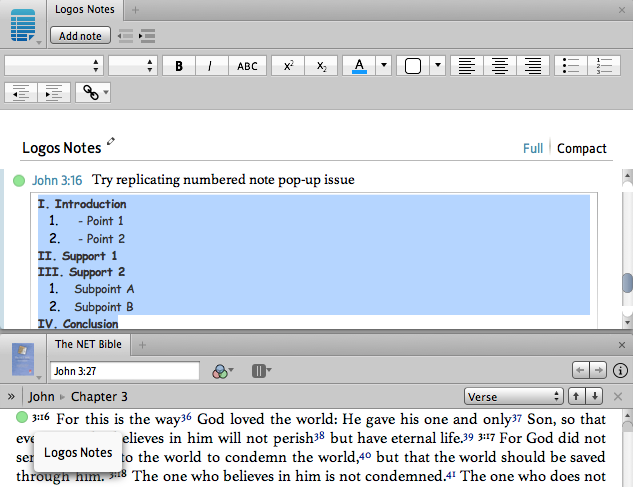Expand the highlight color dropdown arrow

coord(438,65)
